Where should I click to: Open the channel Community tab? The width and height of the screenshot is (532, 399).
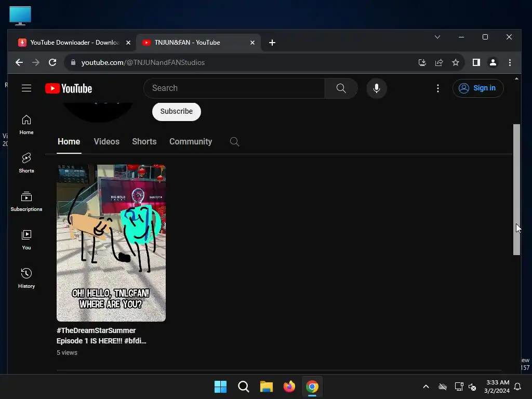tap(191, 141)
